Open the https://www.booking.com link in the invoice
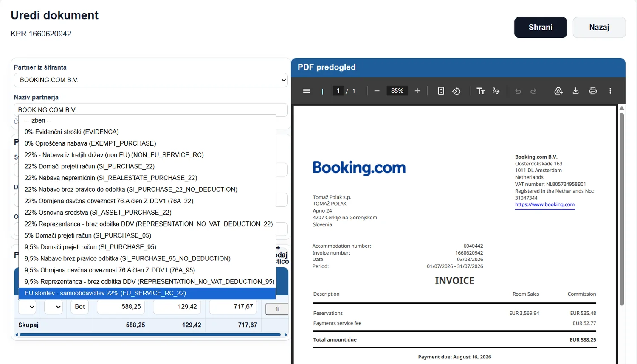The image size is (637, 364). pyautogui.click(x=545, y=204)
